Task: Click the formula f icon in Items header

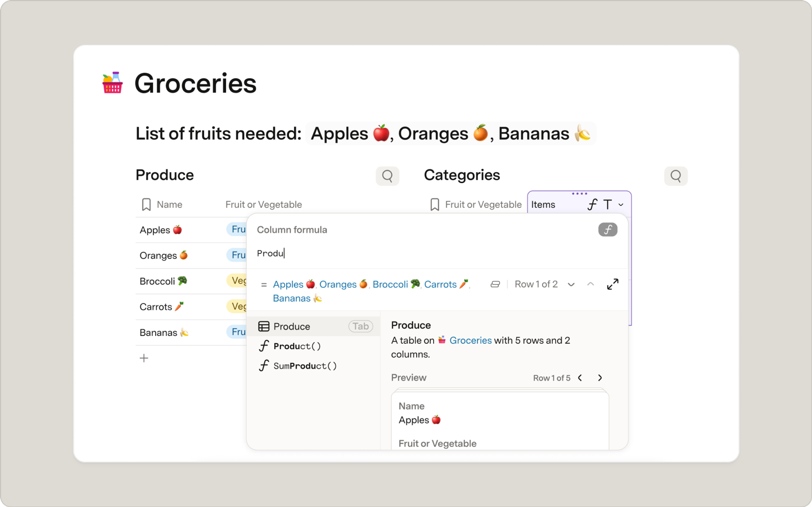Action: point(592,205)
